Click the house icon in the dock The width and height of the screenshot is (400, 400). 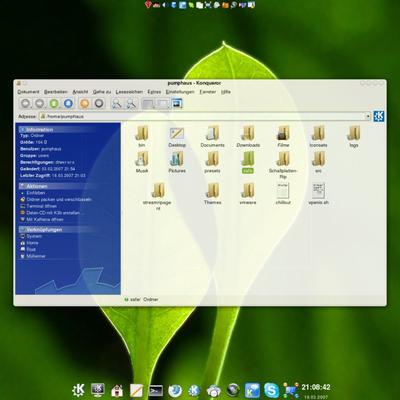tap(117, 391)
